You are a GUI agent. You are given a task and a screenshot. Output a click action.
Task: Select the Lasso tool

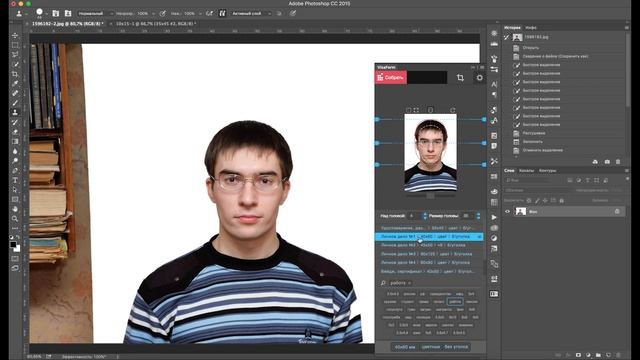[x=15, y=55]
